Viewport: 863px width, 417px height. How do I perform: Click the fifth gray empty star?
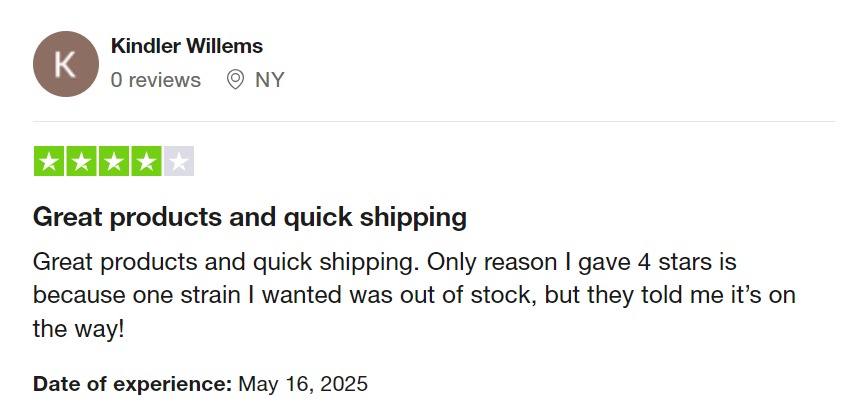click(x=178, y=161)
